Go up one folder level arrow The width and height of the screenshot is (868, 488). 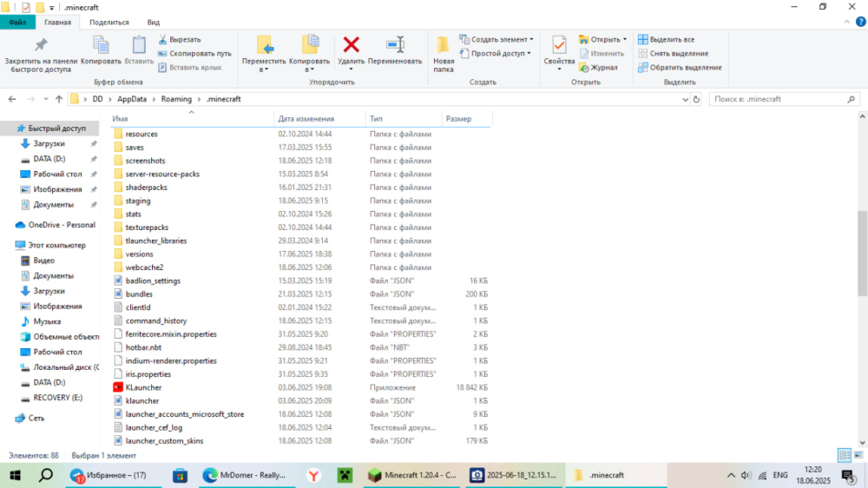59,99
